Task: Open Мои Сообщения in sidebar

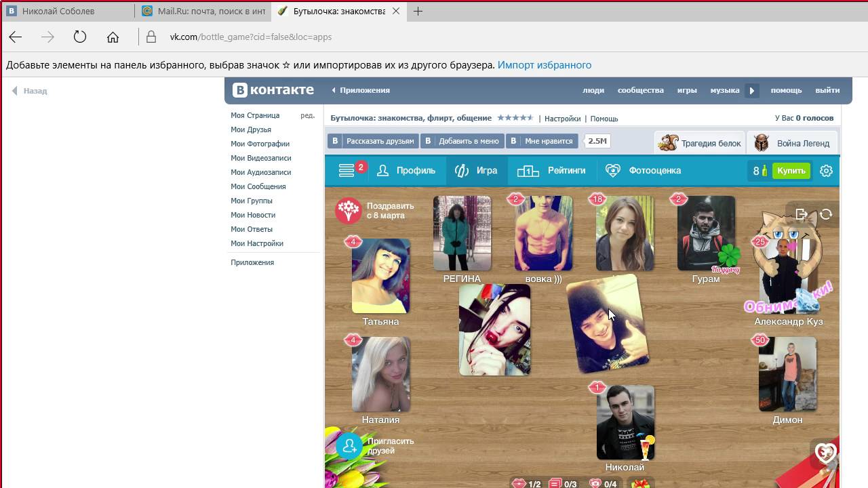Action: 258,186
